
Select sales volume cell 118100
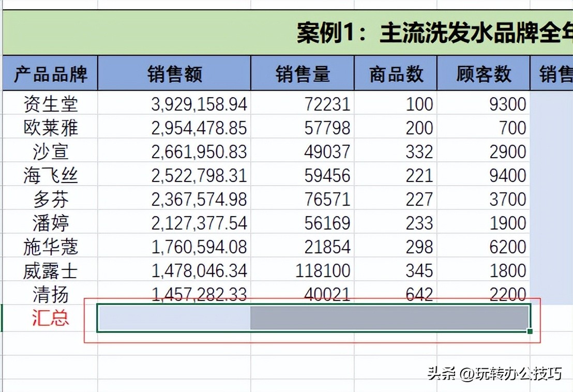pos(303,269)
